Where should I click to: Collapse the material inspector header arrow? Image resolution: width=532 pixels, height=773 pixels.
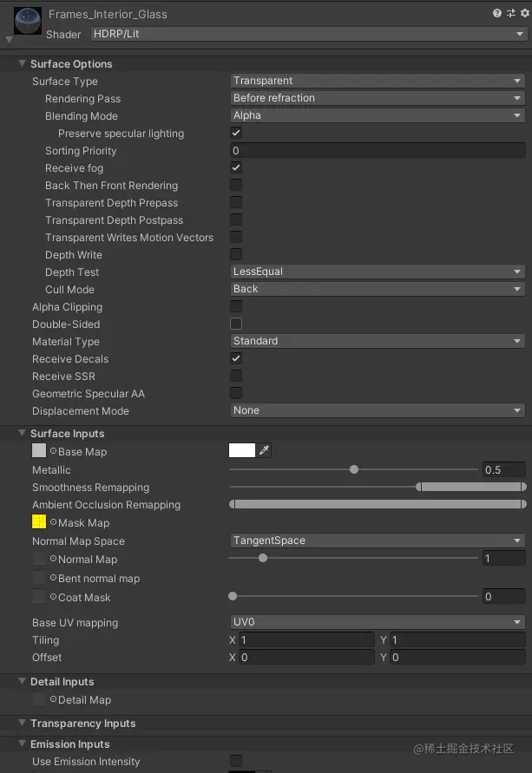pos(9,39)
